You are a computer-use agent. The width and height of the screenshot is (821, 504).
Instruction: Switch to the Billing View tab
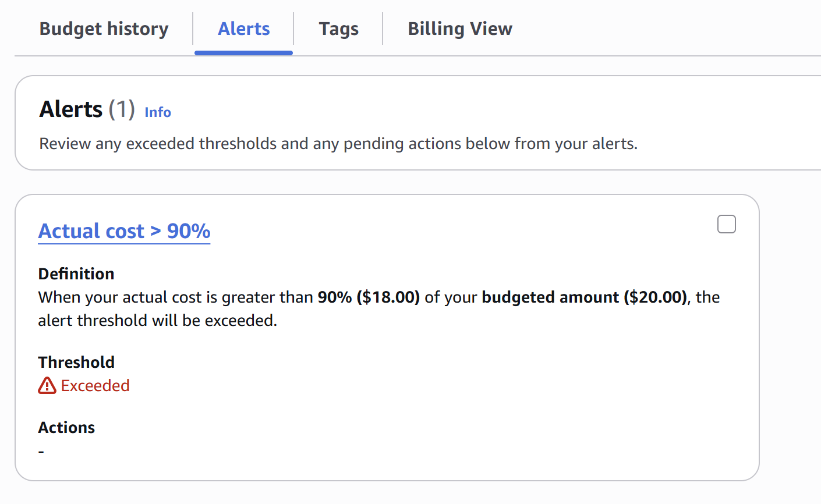459,28
